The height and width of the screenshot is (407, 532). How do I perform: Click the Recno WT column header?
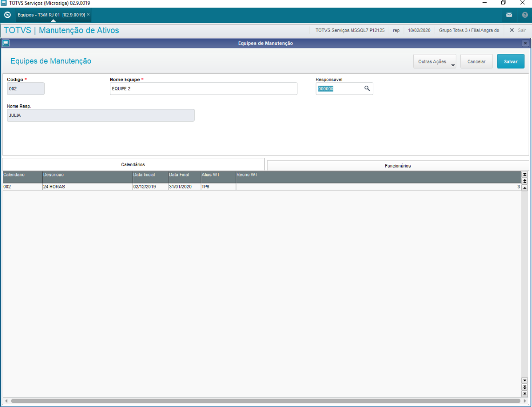[379, 177]
